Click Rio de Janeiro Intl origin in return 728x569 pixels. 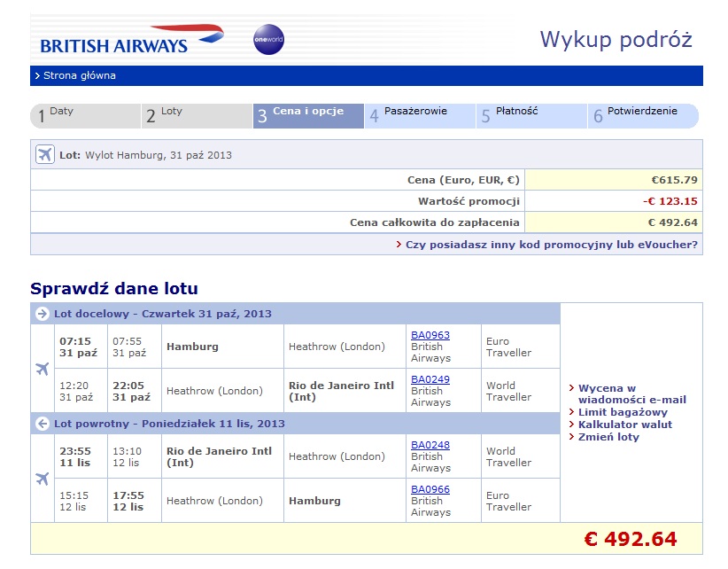pos(219,456)
